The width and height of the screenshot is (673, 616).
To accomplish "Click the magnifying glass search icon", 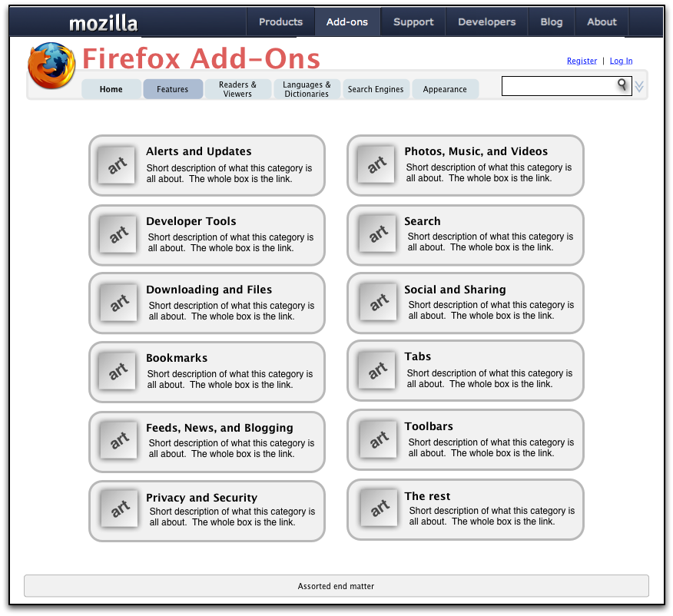I will [x=622, y=84].
